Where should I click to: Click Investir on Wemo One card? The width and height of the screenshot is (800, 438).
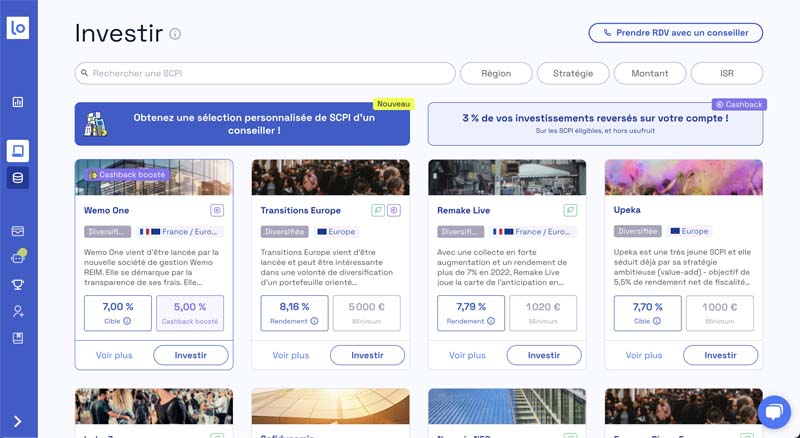point(191,355)
